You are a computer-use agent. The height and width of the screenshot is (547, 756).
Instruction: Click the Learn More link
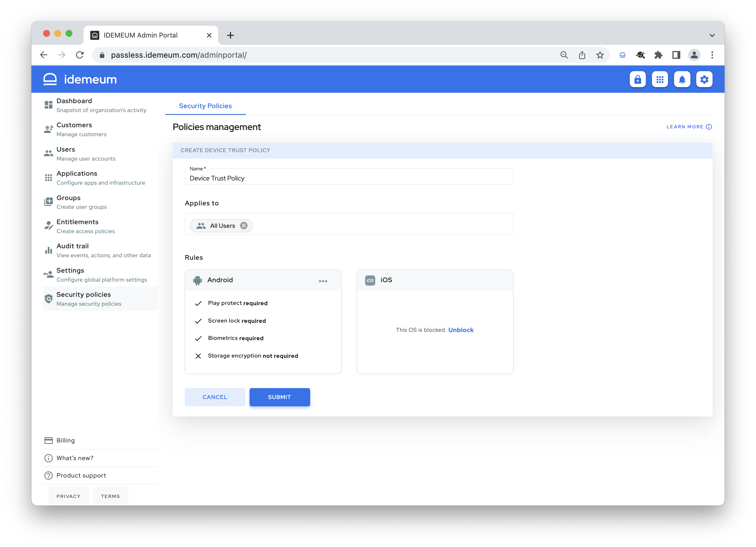tap(689, 127)
